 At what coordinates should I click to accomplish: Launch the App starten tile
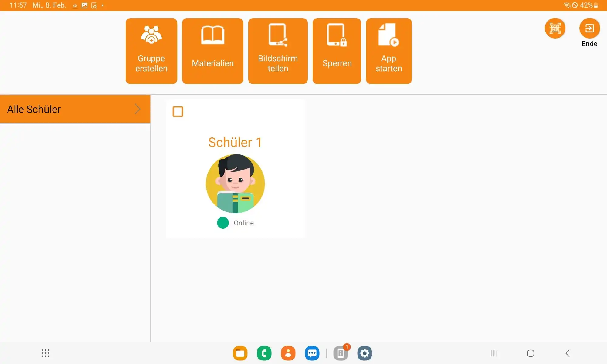click(389, 51)
